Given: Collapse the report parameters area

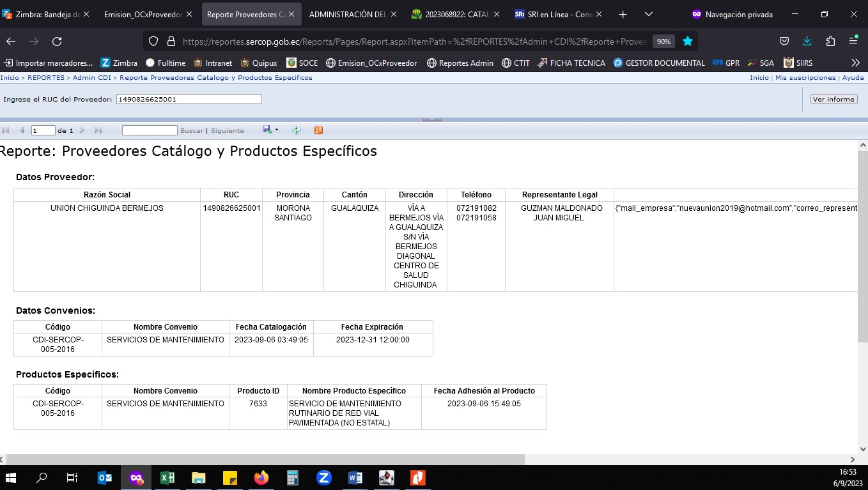Looking at the screenshot, I should click(x=432, y=119).
